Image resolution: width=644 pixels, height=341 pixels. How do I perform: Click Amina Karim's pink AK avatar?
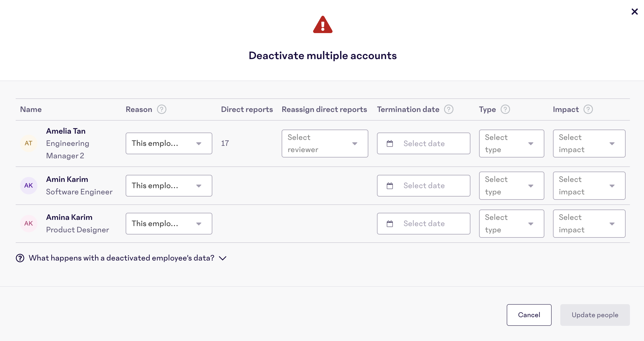point(28,224)
